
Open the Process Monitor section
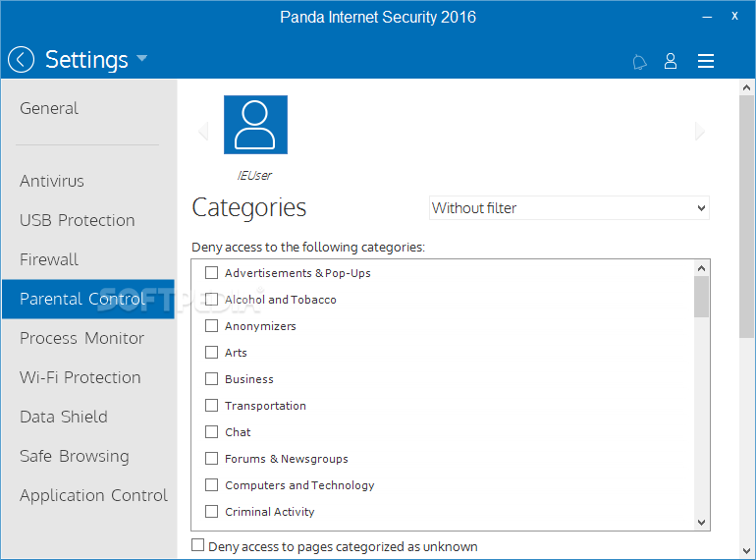click(81, 338)
